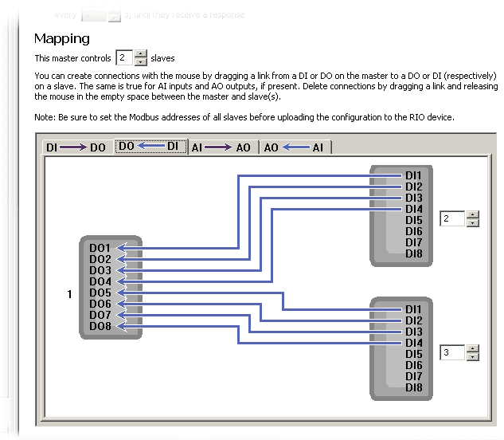
Task: Click unconnected DI5 on the top slave
Action: pos(413,220)
